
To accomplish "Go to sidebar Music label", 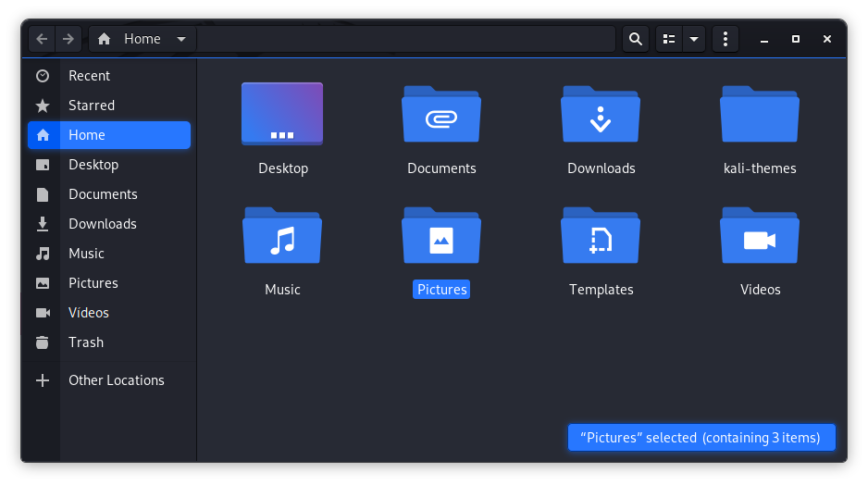I will [x=86, y=254].
